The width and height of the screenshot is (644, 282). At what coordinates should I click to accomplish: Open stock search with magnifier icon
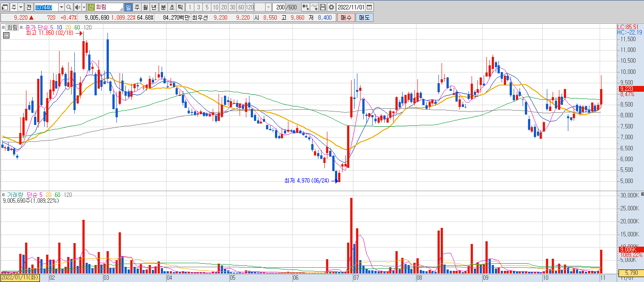69,7
